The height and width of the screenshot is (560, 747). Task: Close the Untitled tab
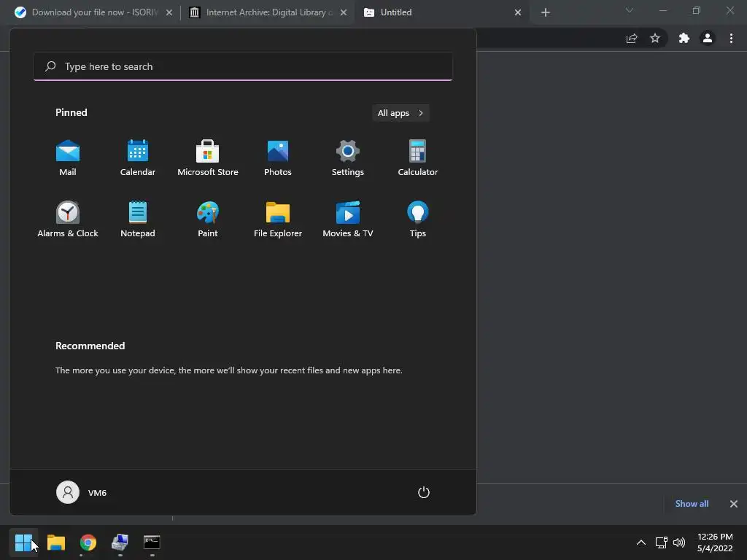pos(518,12)
